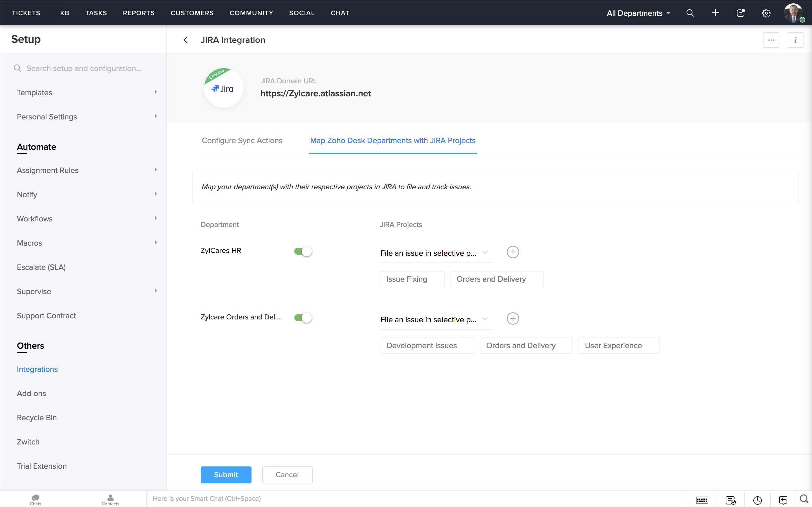Toggle off ZylCares HR department mapping
Image resolution: width=812 pixels, height=507 pixels.
[x=303, y=251]
